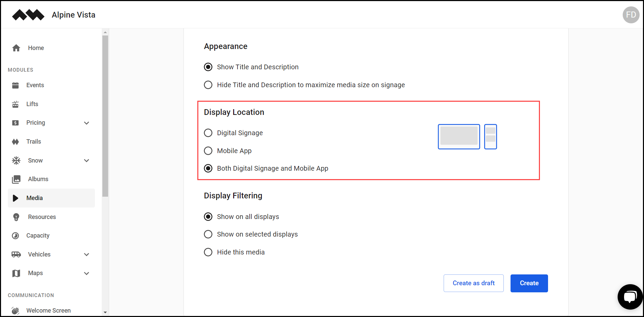Open the Welcome Screen item
The width and height of the screenshot is (644, 317).
click(51, 311)
